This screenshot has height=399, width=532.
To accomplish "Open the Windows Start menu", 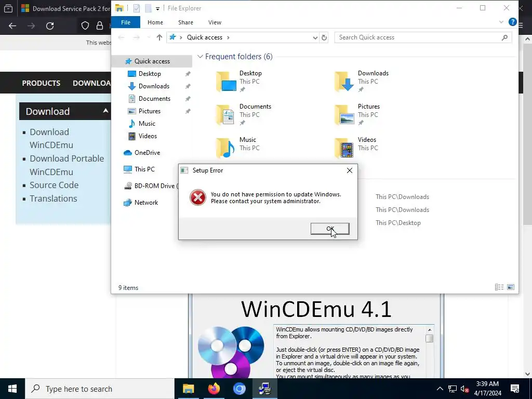I will pos(12,389).
